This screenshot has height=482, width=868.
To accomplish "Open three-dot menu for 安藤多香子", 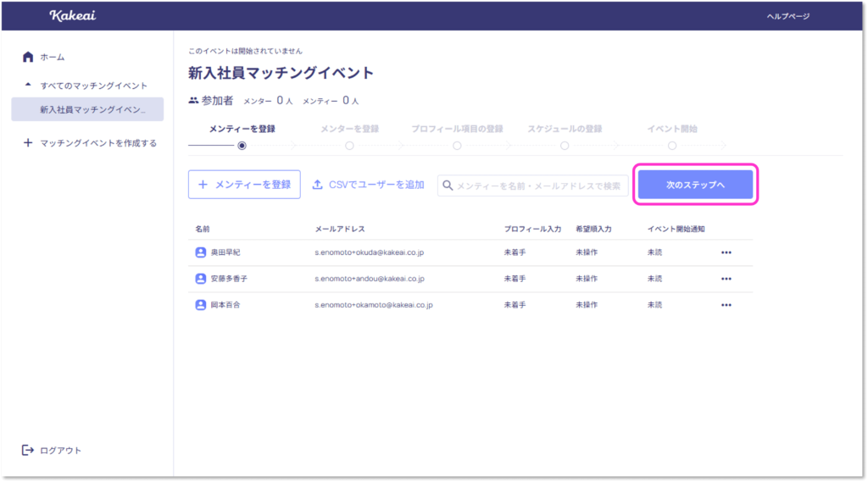I will pyautogui.click(x=726, y=279).
